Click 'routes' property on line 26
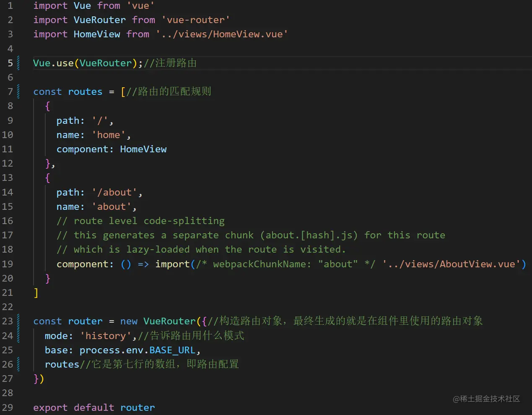The height and width of the screenshot is (415, 532). point(62,365)
